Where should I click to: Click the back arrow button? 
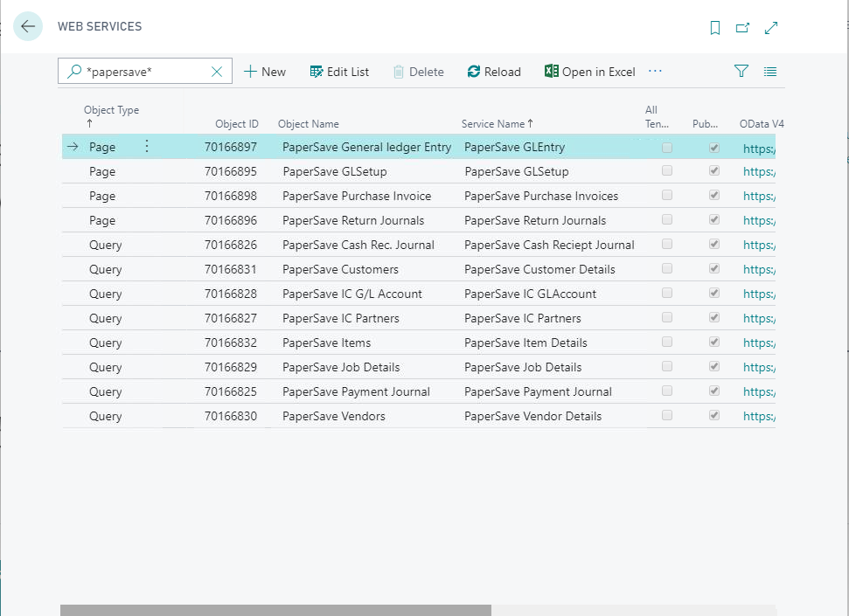point(28,26)
